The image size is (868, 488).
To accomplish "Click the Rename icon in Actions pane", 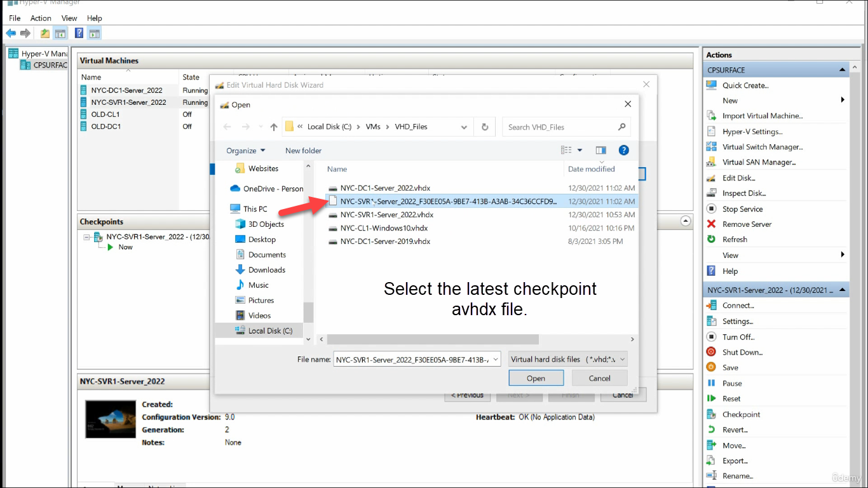I will 711,476.
